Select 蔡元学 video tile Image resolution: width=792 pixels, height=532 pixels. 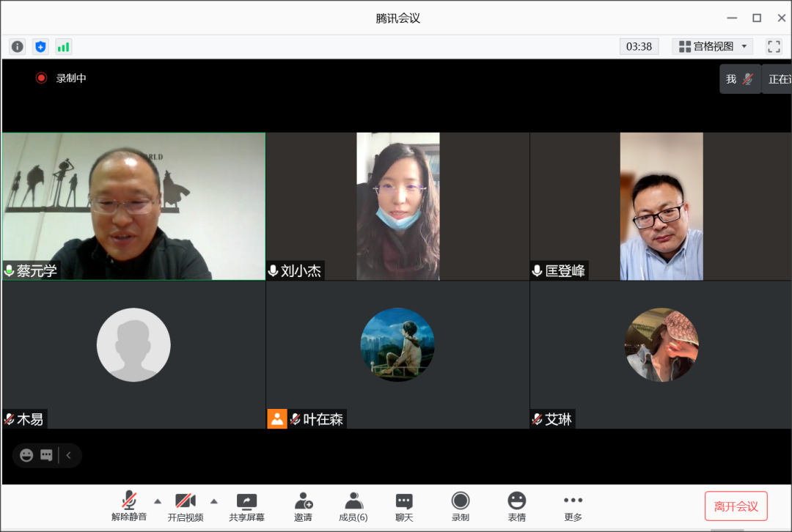tap(134, 206)
